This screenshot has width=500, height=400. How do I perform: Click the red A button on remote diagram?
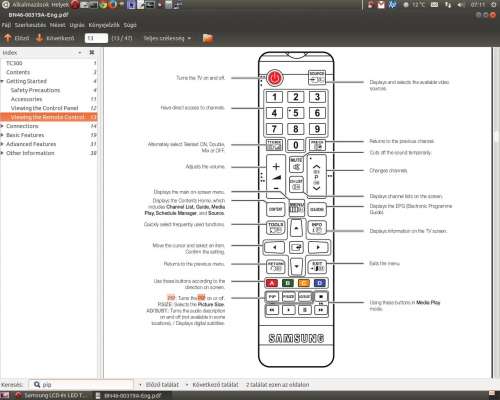(x=272, y=283)
